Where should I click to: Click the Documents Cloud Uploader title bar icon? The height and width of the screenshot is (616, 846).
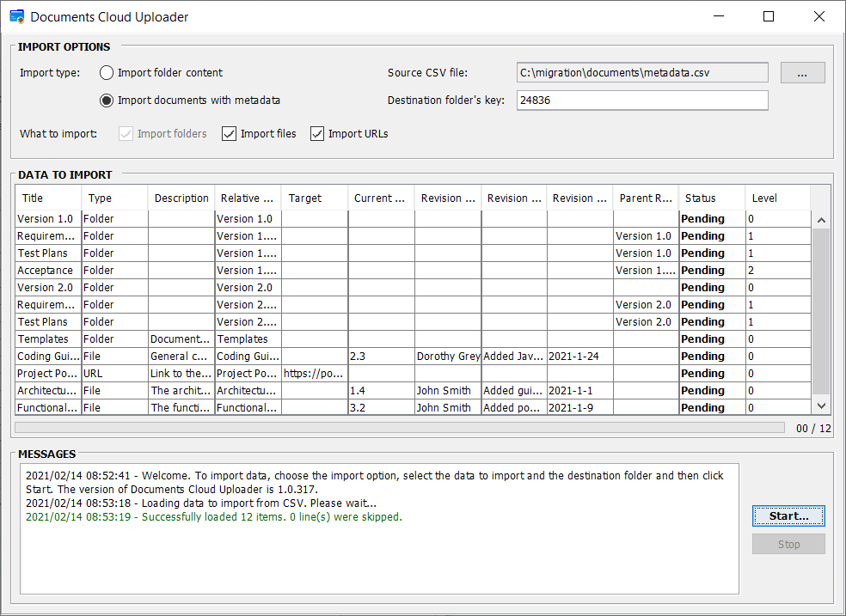point(16,16)
